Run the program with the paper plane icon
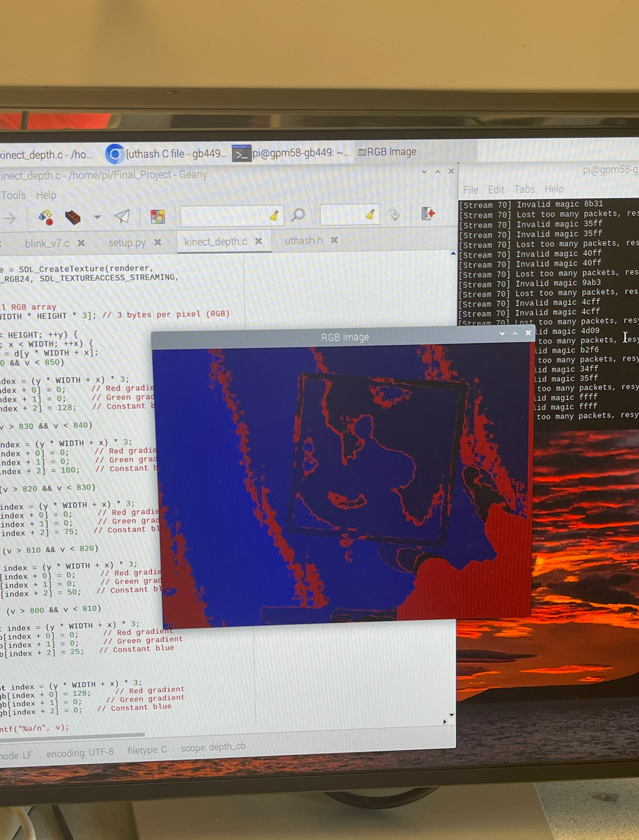 pyautogui.click(x=122, y=216)
